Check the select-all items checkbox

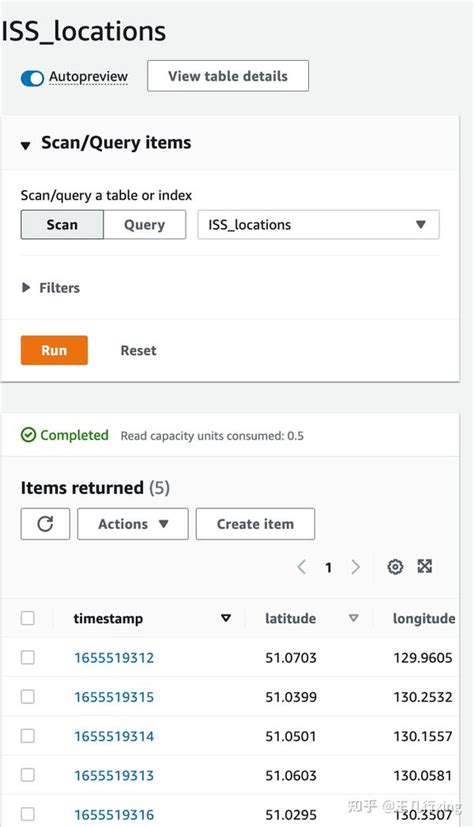(27, 618)
